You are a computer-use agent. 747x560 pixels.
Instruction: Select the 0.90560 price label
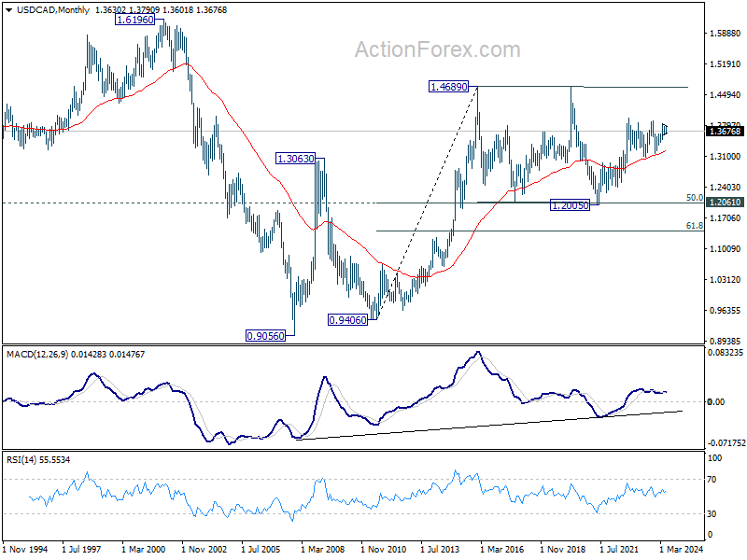coord(266,336)
